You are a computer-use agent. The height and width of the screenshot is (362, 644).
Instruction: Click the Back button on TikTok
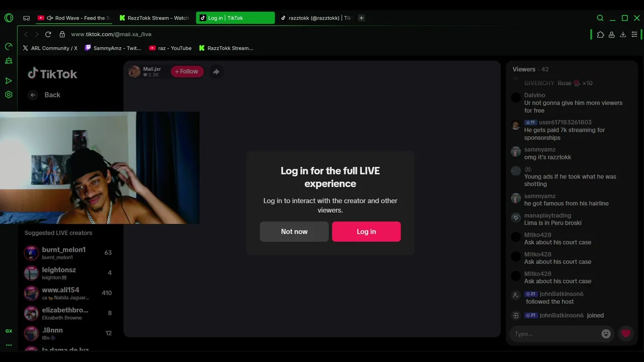(44, 95)
